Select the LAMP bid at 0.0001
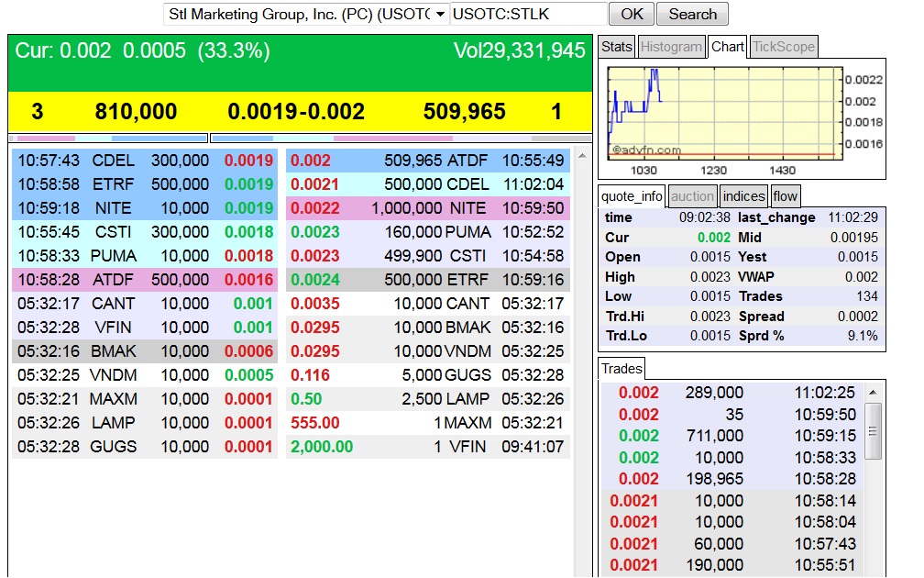The height and width of the screenshot is (578, 924). pos(145,423)
